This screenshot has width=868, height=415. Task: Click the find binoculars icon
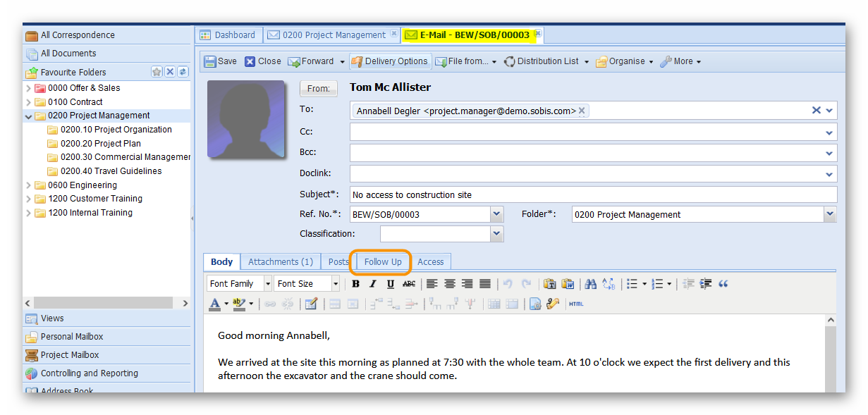(x=591, y=284)
